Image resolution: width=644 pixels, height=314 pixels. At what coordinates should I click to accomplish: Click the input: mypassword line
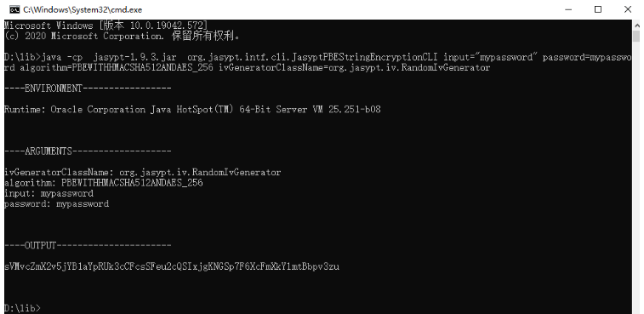pyautogui.click(x=48, y=193)
